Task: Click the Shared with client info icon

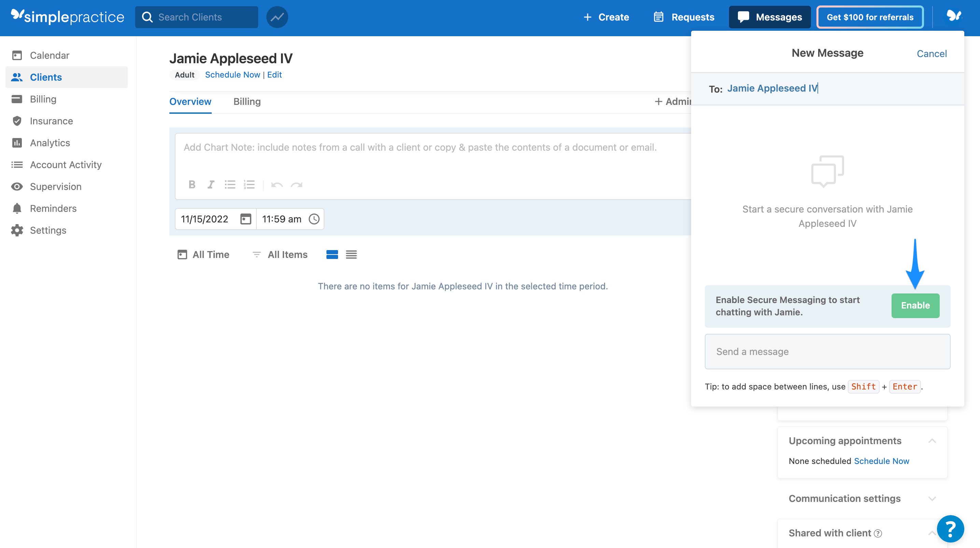Action: [878, 534]
